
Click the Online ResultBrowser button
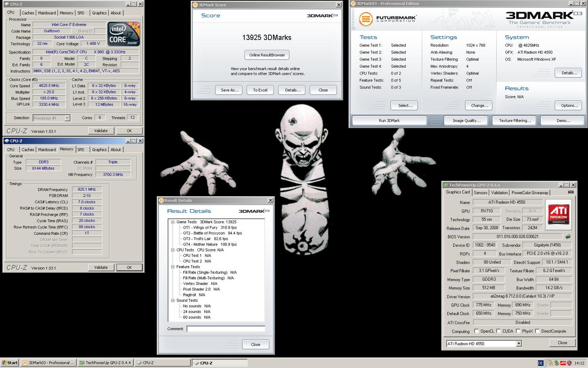(x=267, y=55)
